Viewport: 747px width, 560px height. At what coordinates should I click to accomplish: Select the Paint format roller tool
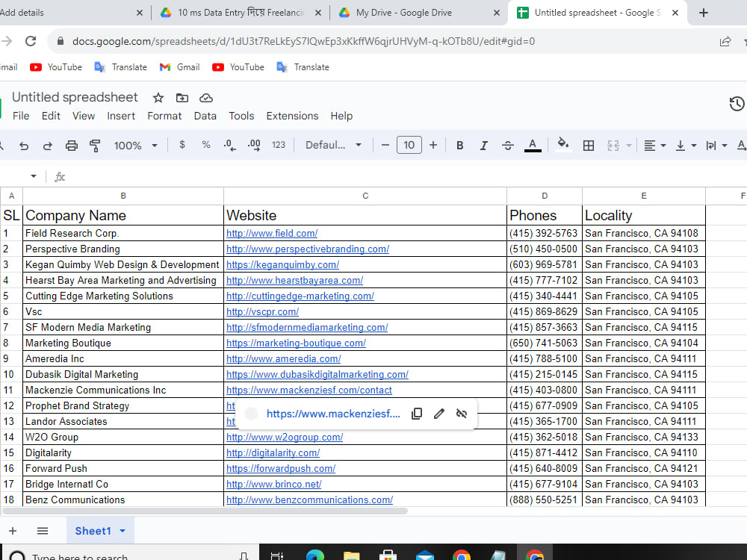pyautogui.click(x=95, y=146)
